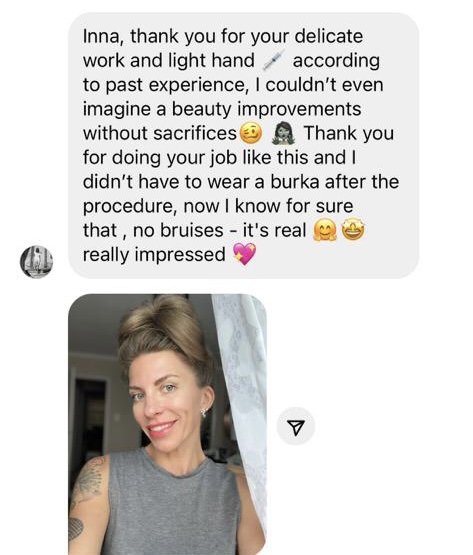This screenshot has width=473, height=555.
Task: Tap the words "beauty improvements" in the text
Action: [x=267, y=109]
